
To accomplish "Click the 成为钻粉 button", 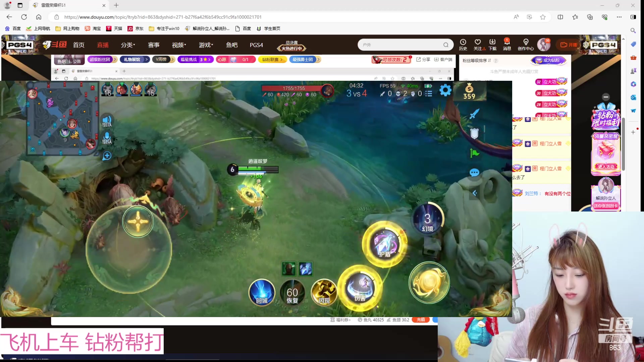I will point(549,60).
